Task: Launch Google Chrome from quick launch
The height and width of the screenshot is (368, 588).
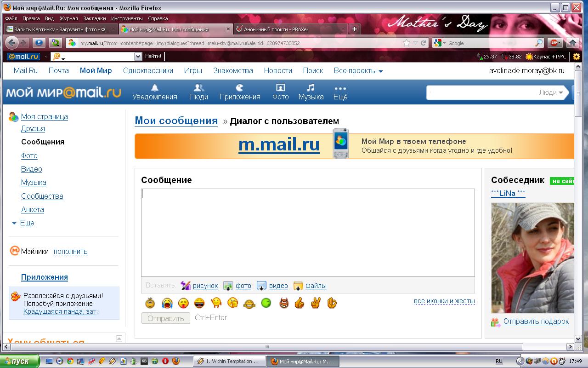Action: pos(70,361)
